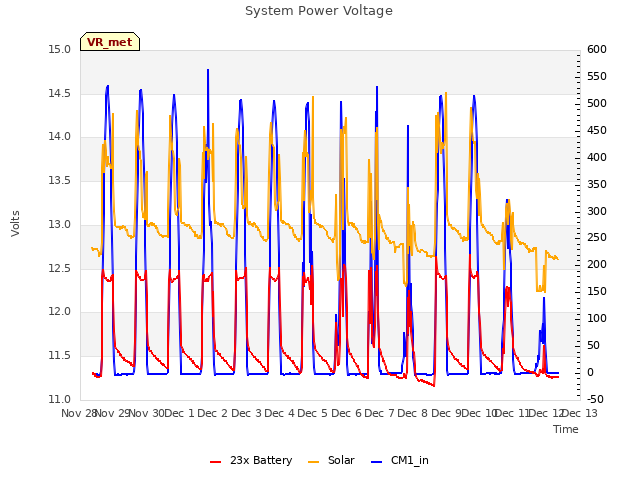The width and height of the screenshot is (640, 480).
Task: Click the Dec 3 date label
Action: pyautogui.click(x=246, y=413)
